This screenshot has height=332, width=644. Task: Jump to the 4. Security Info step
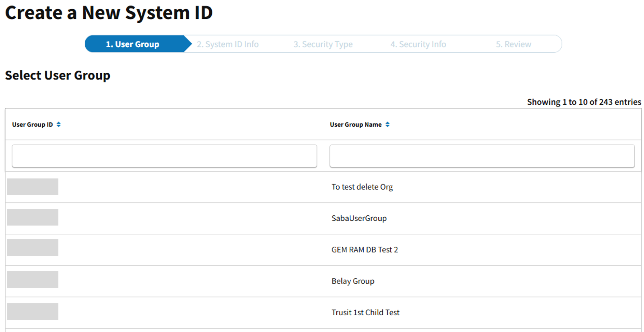(418, 44)
